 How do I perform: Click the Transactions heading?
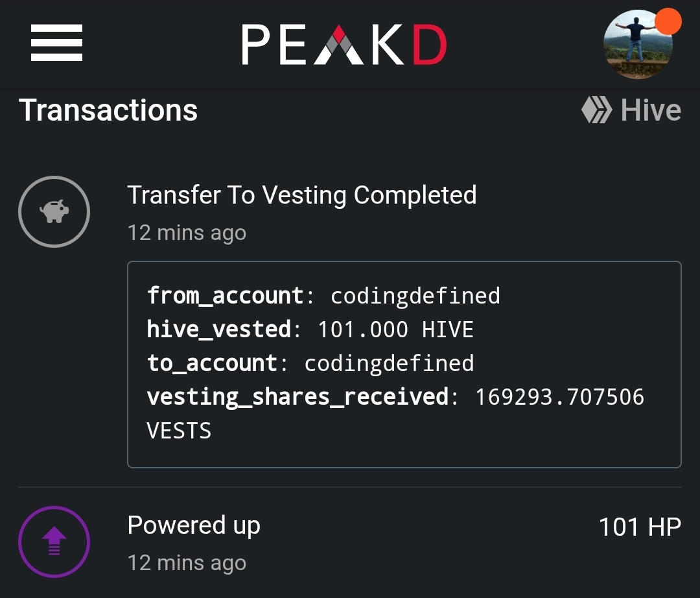(108, 110)
